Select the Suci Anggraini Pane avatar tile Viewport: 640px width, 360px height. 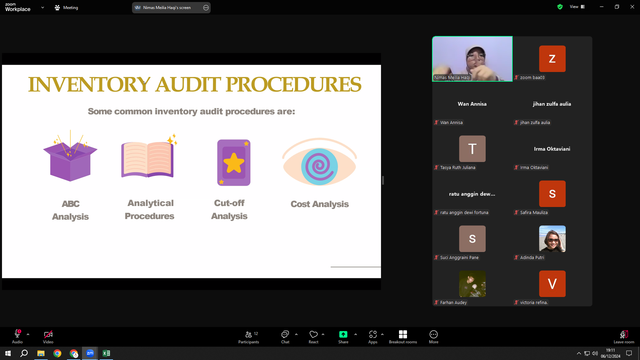[x=472, y=239]
